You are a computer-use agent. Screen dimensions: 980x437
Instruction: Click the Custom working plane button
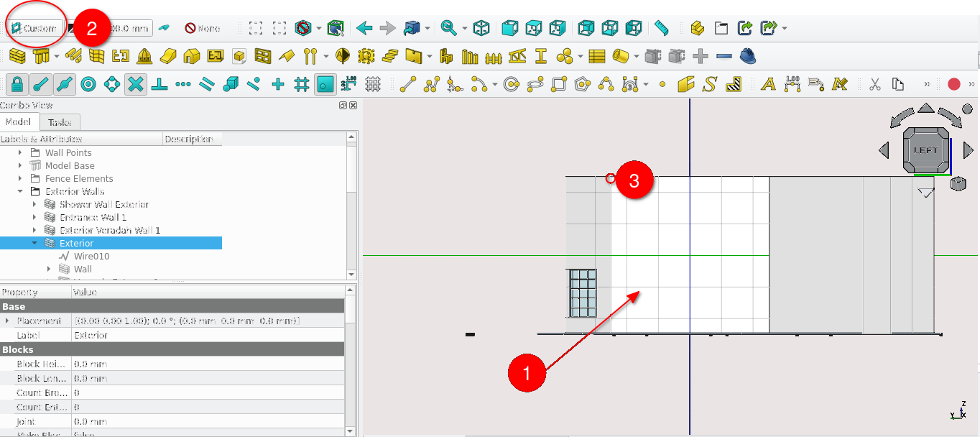coord(33,28)
